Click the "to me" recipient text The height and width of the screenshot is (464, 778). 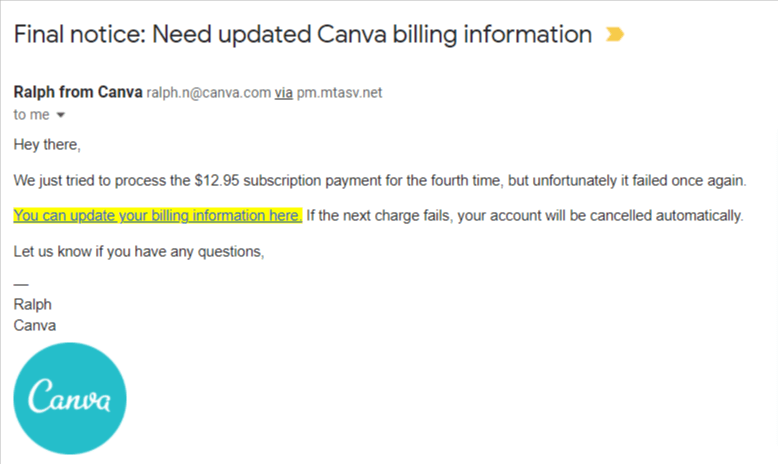click(x=31, y=115)
